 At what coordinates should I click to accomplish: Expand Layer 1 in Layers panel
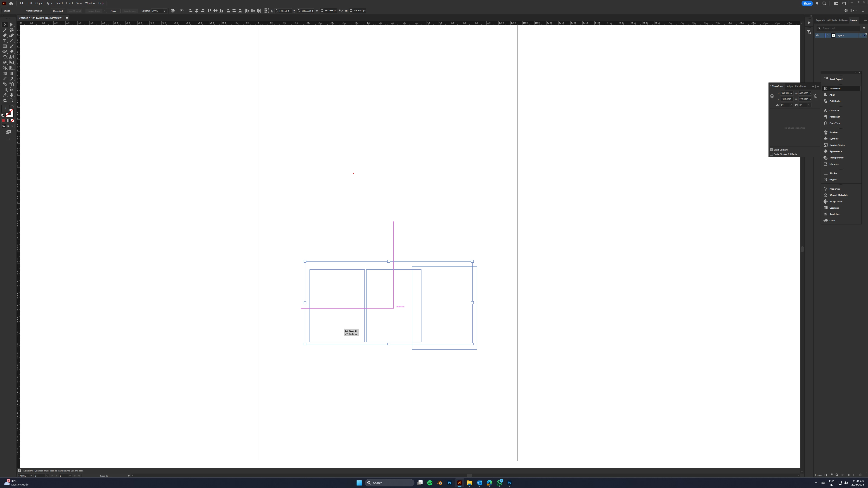(x=828, y=35)
